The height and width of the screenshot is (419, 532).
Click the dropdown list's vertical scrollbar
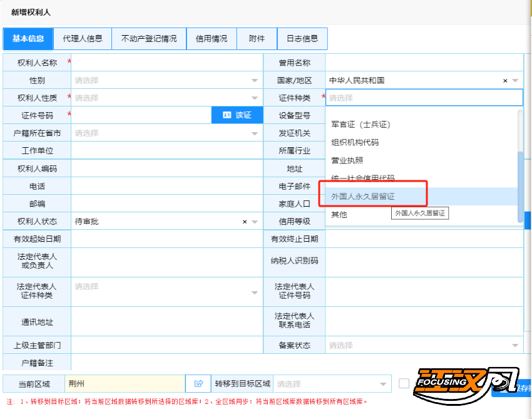520,186
